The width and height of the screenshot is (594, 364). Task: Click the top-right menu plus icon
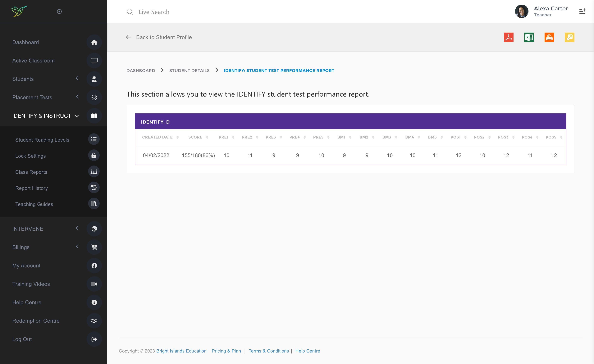coord(583,11)
